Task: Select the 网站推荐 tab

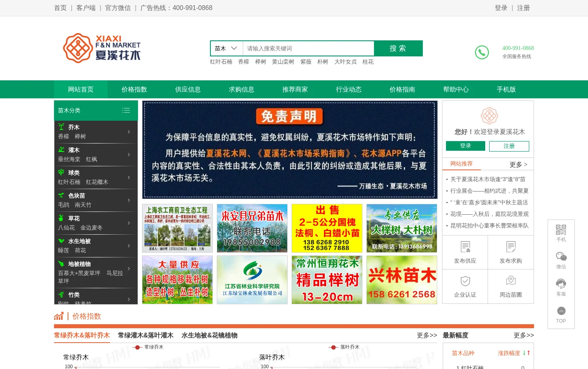Action: click(462, 164)
